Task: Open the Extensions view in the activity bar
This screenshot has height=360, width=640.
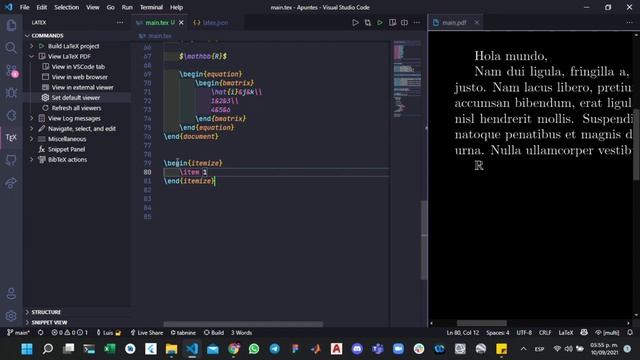Action: coord(11,116)
